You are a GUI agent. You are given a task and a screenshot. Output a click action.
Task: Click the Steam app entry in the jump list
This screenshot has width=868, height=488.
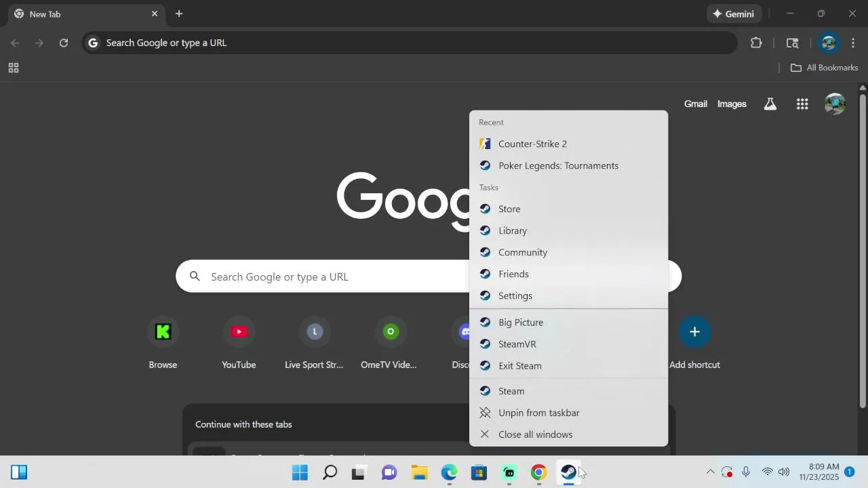pyautogui.click(x=568, y=391)
